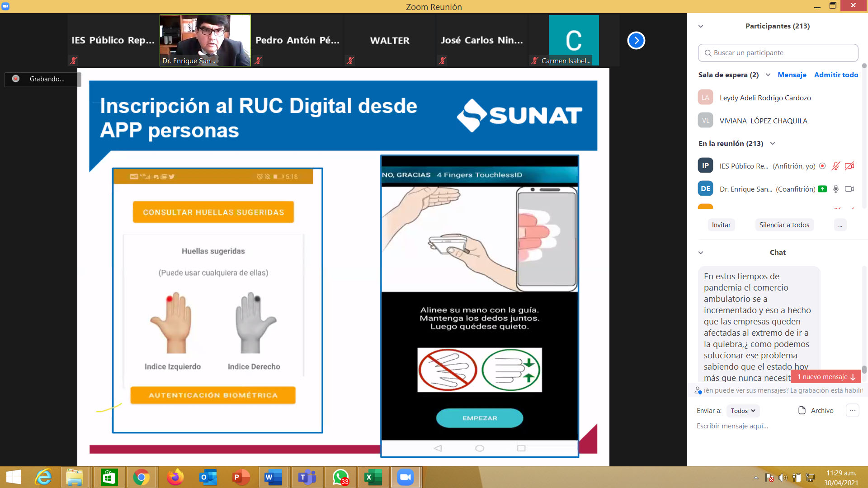Open Microsoft Store from the taskbar
The width and height of the screenshot is (868, 488).
point(109,477)
